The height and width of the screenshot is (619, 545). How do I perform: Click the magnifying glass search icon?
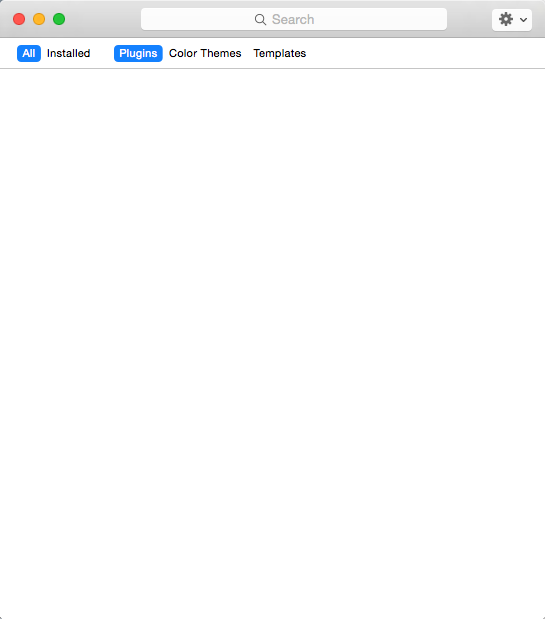click(x=260, y=19)
